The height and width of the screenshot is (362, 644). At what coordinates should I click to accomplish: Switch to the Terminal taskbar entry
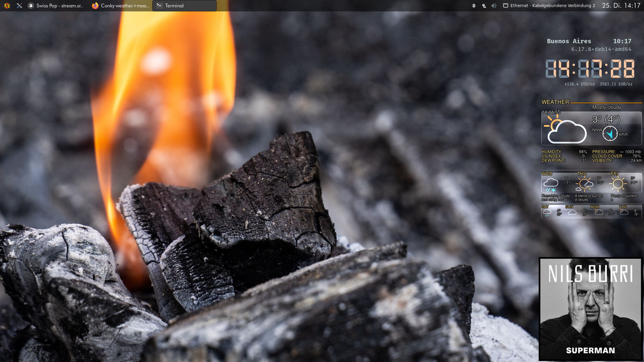click(184, 6)
